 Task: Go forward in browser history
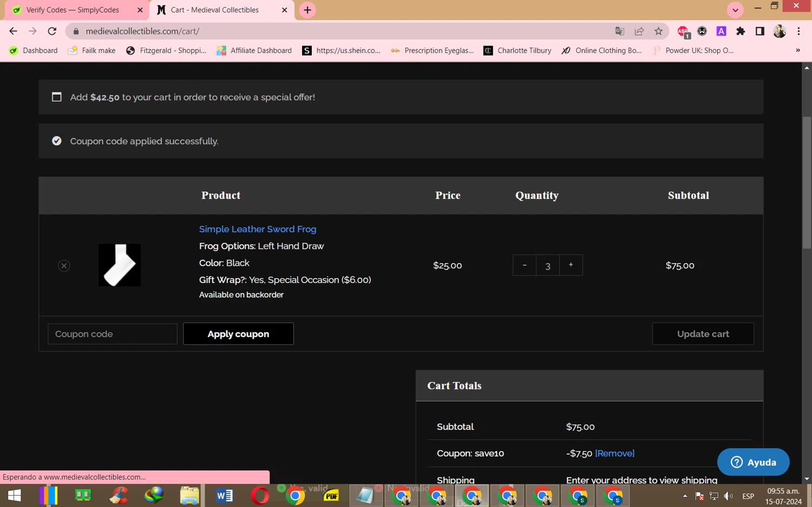(32, 31)
